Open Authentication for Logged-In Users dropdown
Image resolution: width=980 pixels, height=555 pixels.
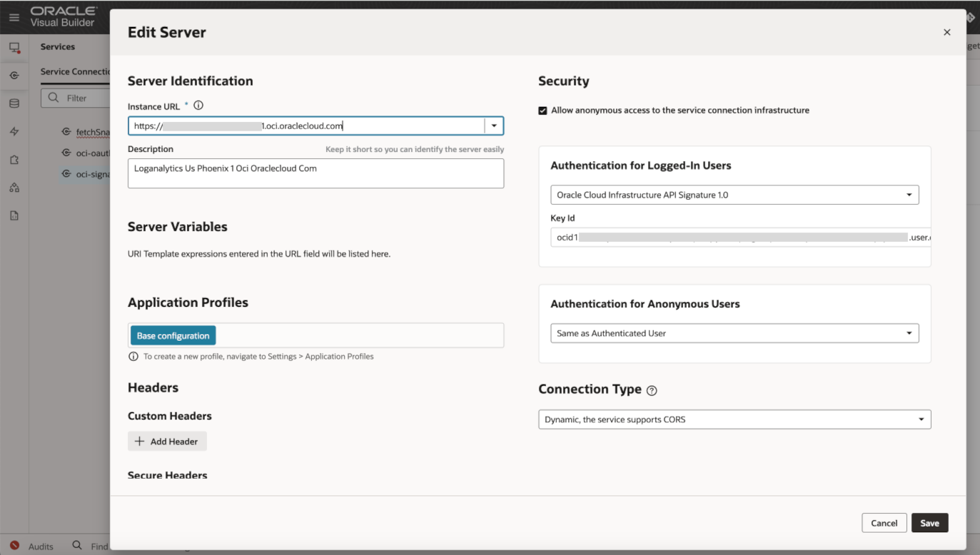coord(734,195)
